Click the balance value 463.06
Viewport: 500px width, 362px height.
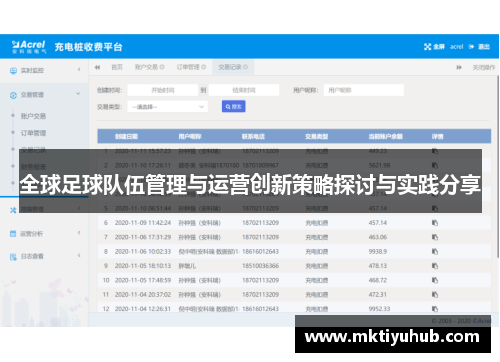pyautogui.click(x=378, y=237)
